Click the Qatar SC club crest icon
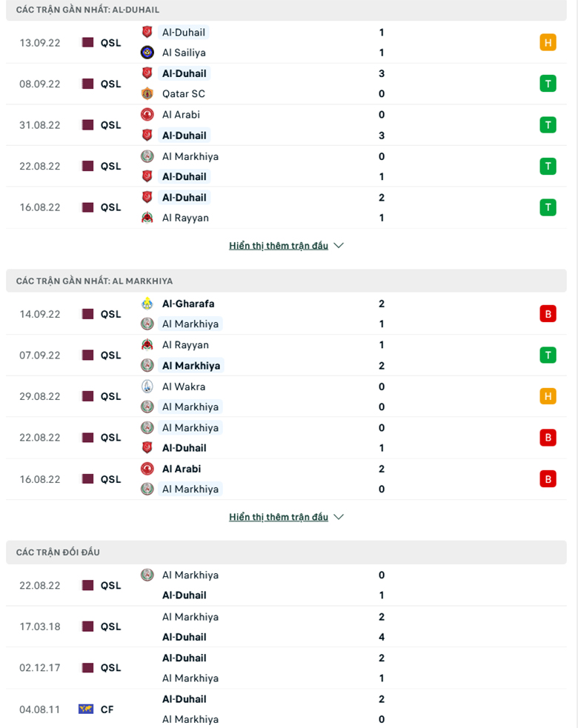This screenshot has width=578, height=728. 147,93
